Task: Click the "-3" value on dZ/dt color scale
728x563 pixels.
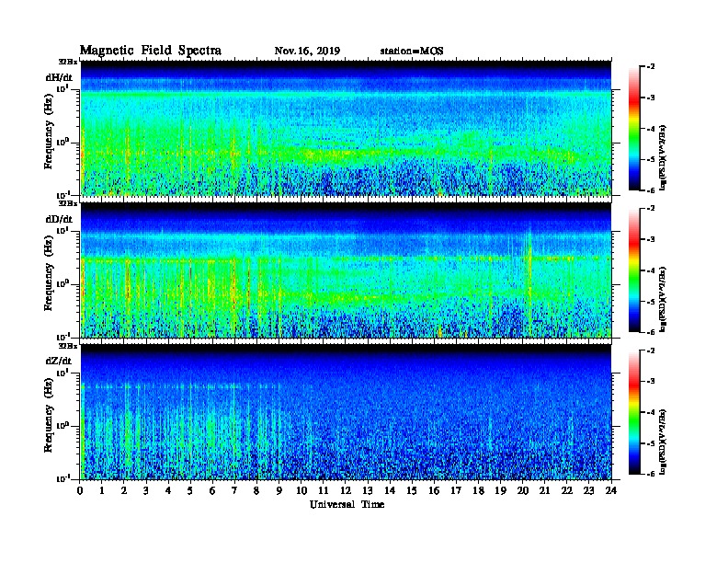Action: tap(651, 382)
